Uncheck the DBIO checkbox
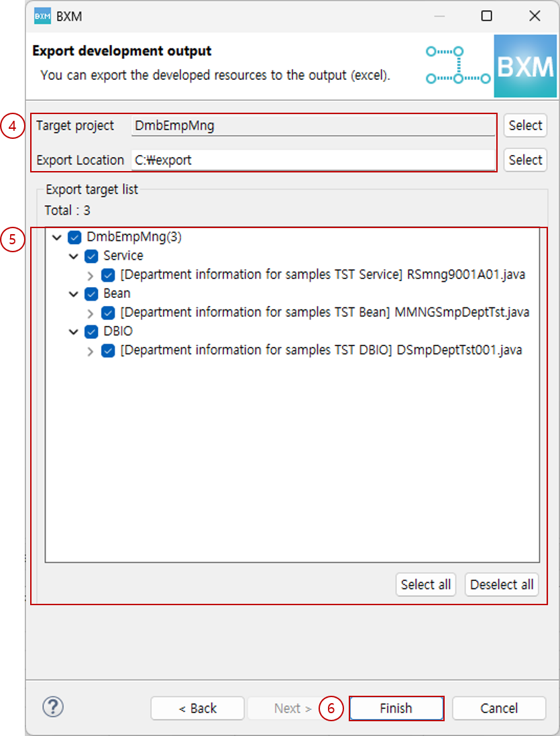 coord(91,331)
